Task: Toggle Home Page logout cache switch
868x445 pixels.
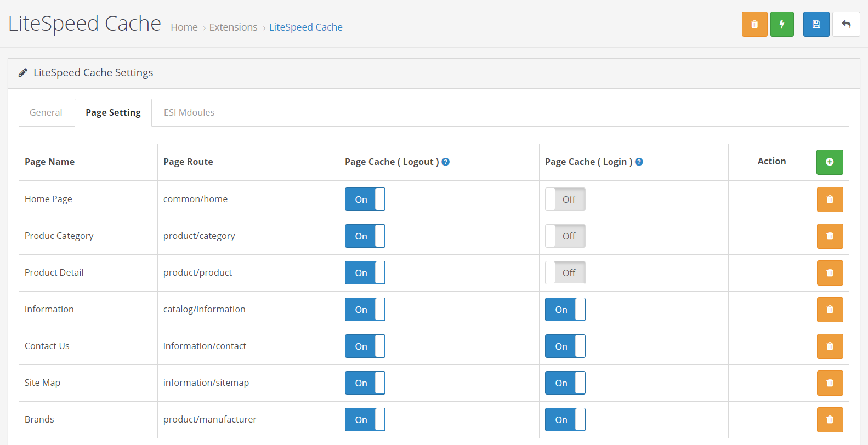Action: [365, 199]
